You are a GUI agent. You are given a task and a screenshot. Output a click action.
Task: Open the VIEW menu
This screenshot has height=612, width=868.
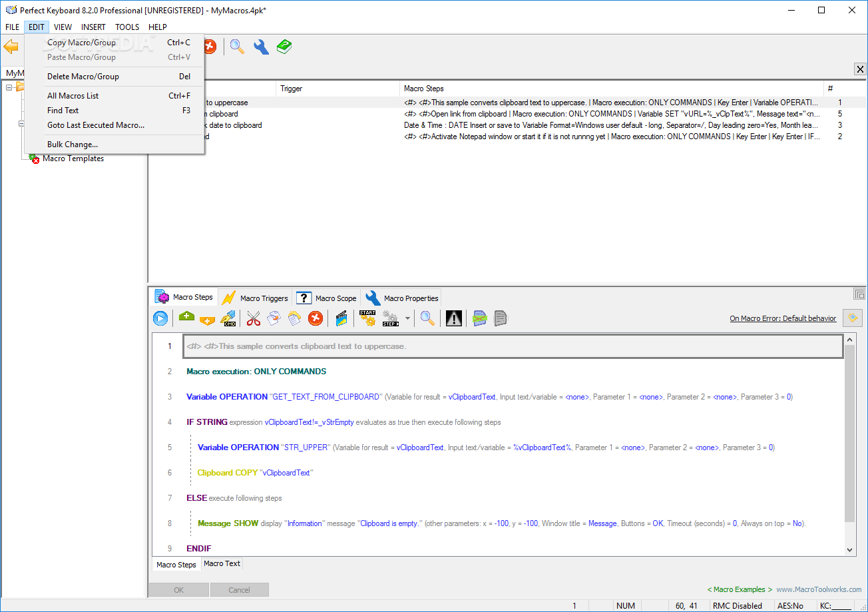pos(63,27)
